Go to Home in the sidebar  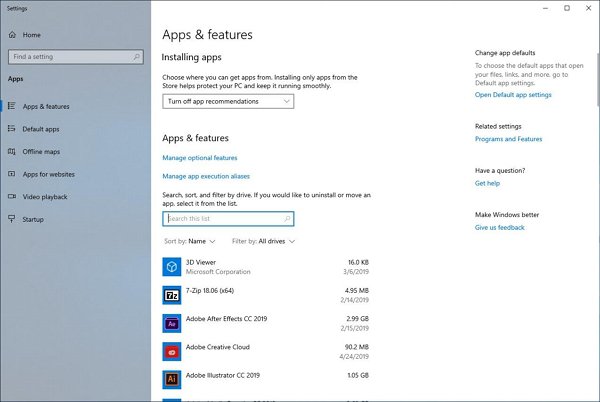tap(31, 35)
